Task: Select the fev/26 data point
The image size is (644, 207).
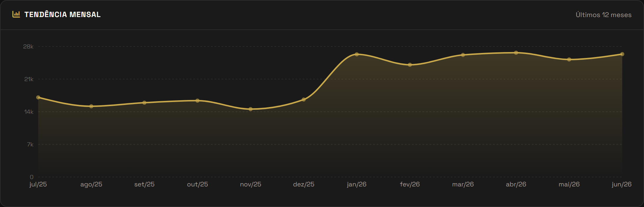Action: (x=410, y=65)
